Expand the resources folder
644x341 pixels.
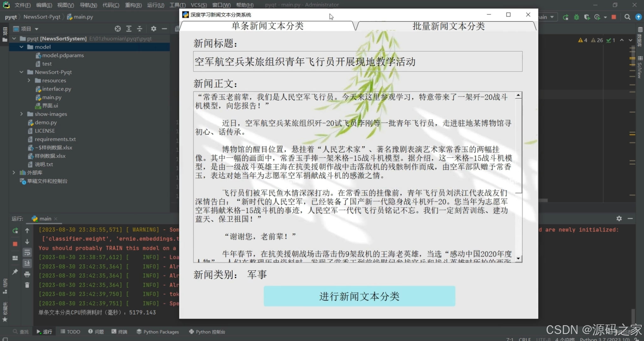(29, 81)
